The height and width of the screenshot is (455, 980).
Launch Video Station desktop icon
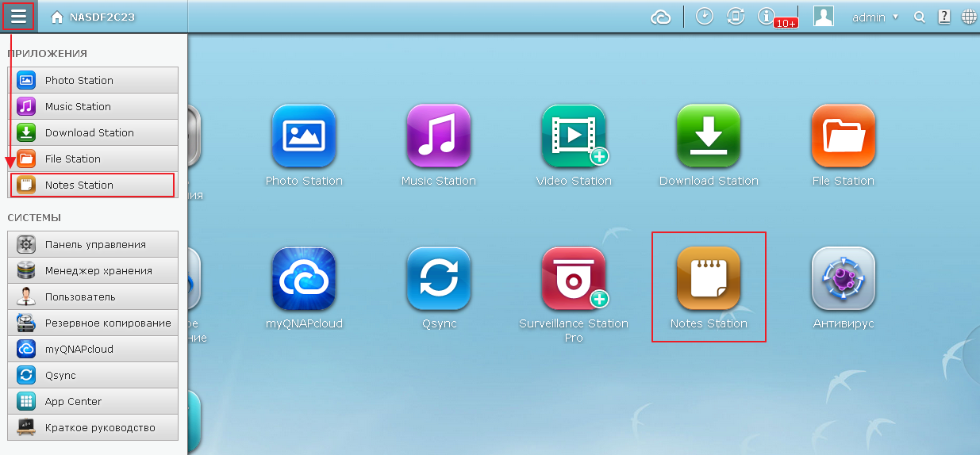click(x=574, y=136)
